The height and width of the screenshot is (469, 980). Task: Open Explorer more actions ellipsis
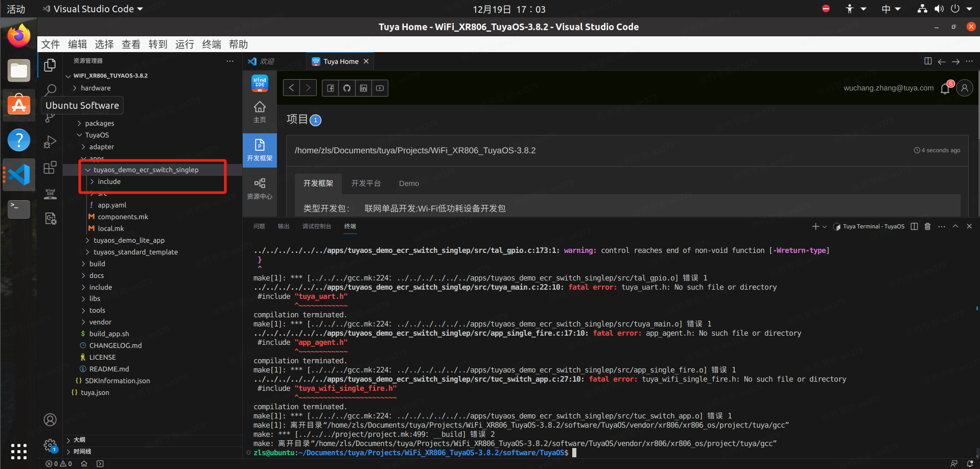click(x=230, y=61)
